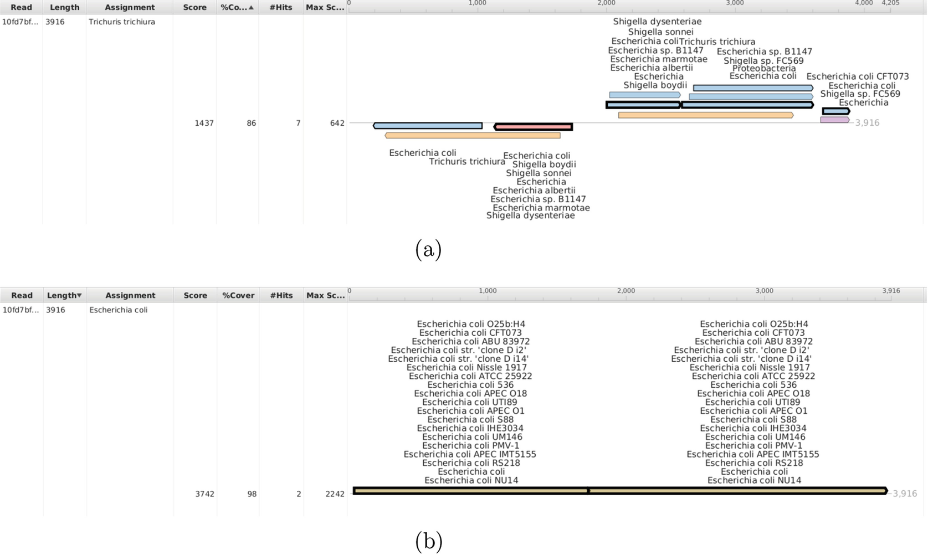Screen dimensions: 928x560
Task: Click the Escherichia coli NU14 label on left
Action: pos(471,480)
